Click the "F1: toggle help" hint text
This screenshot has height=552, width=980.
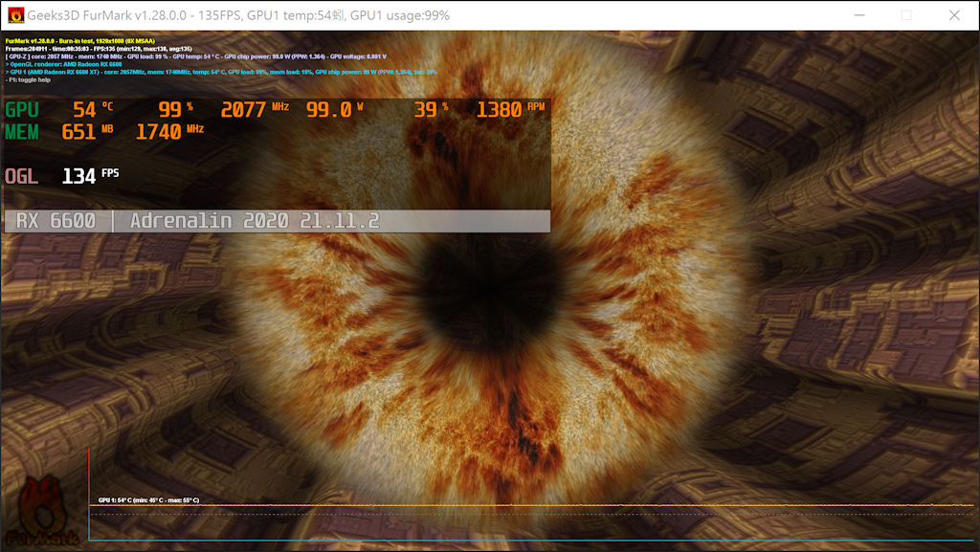(x=28, y=80)
